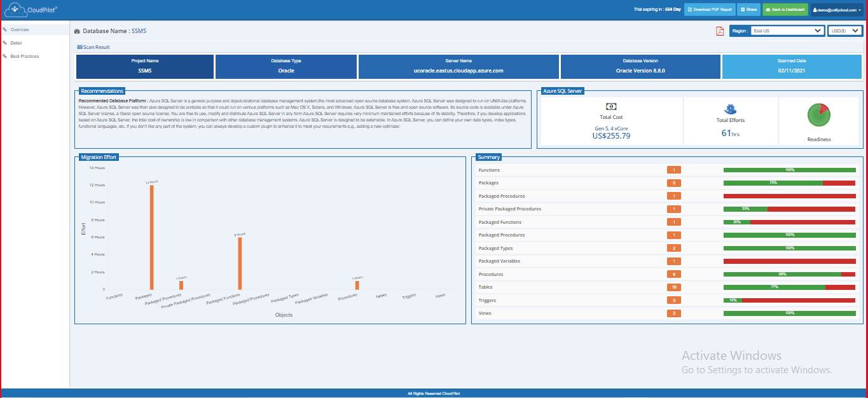The image size is (868, 398).
Task: Click the 'Packaged Variables' summary row label
Action: (499, 261)
